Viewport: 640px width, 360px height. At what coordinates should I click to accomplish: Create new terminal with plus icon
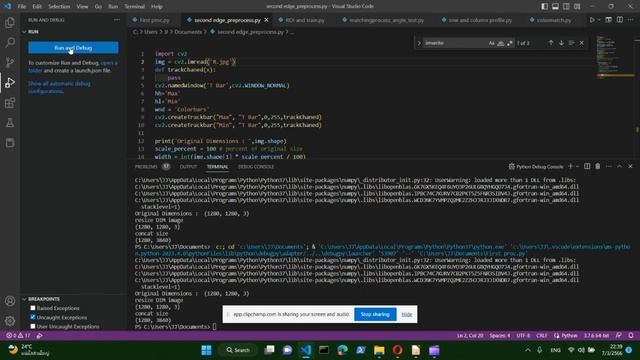click(571, 167)
